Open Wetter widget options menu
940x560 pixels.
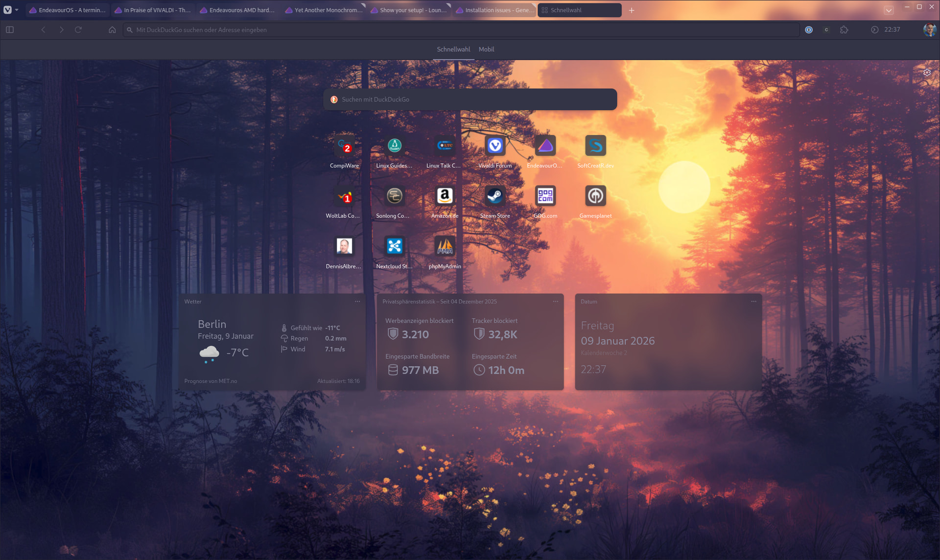357,302
